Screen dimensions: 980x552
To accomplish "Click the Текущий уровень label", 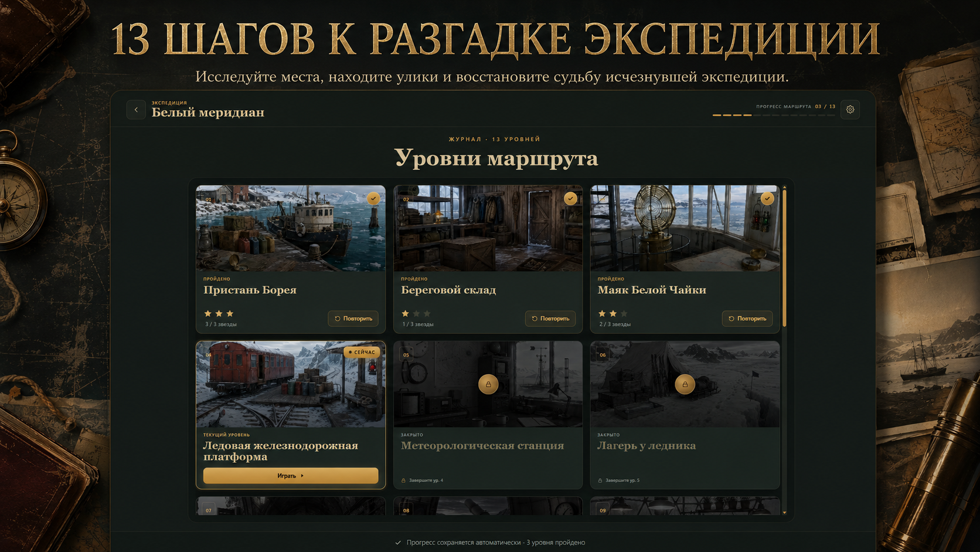I will [226, 435].
